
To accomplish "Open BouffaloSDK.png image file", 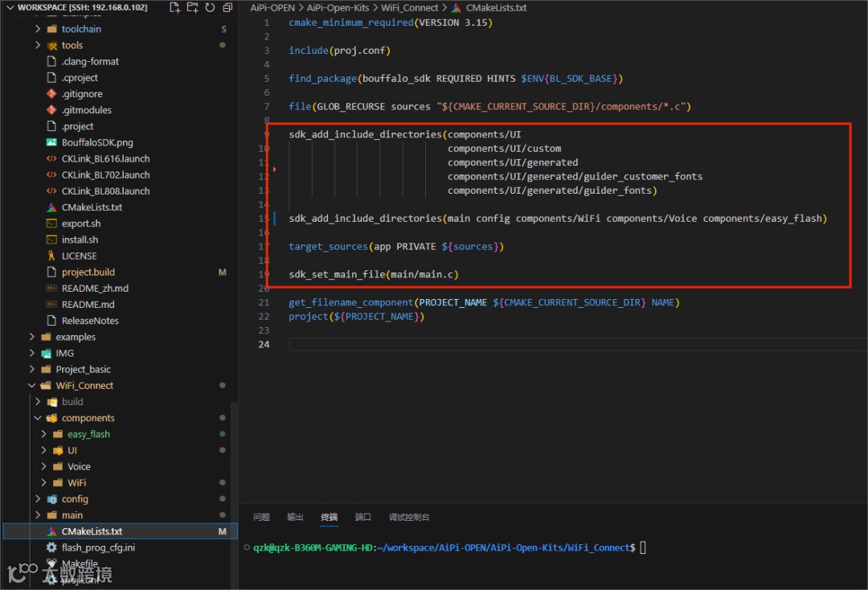I will coord(97,142).
